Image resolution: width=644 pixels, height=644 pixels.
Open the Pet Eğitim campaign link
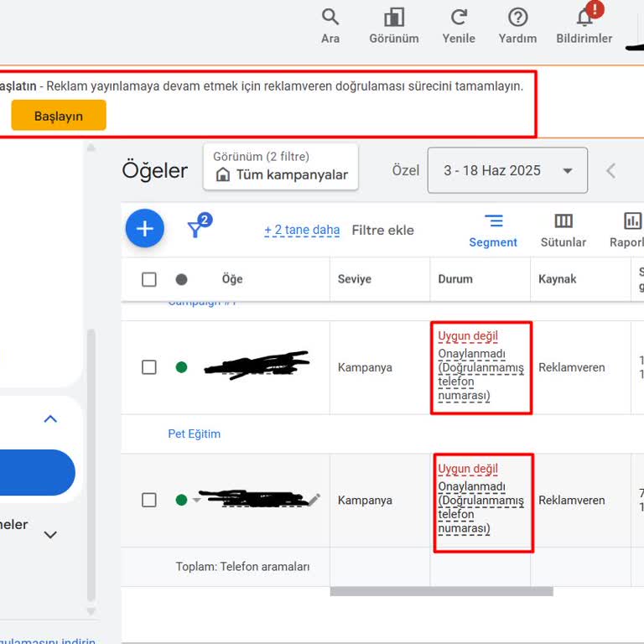pyautogui.click(x=195, y=434)
